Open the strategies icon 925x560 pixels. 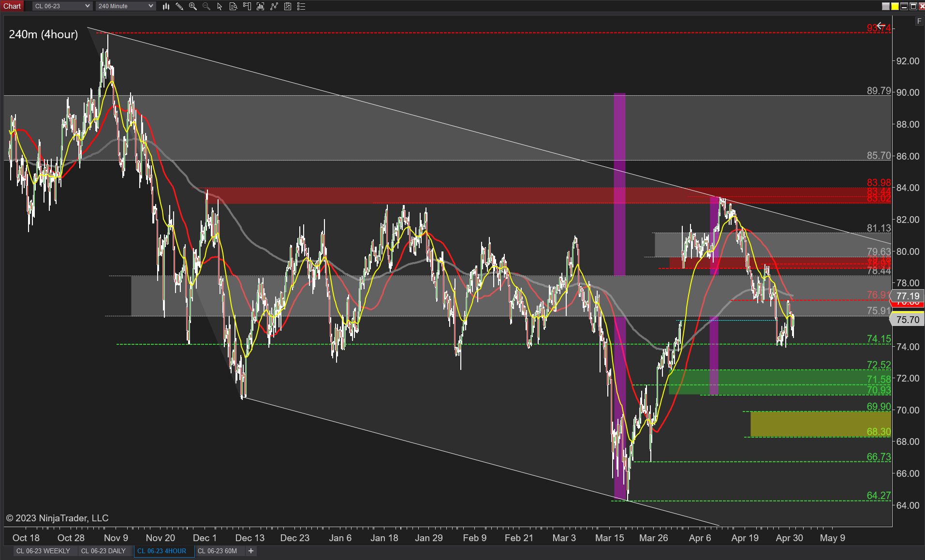pos(274,6)
